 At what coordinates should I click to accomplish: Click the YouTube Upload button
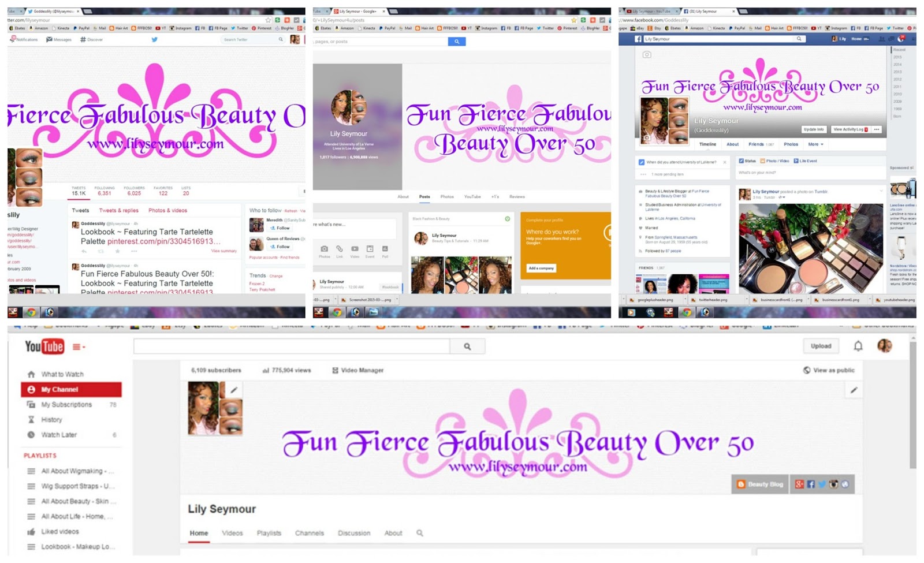point(821,346)
